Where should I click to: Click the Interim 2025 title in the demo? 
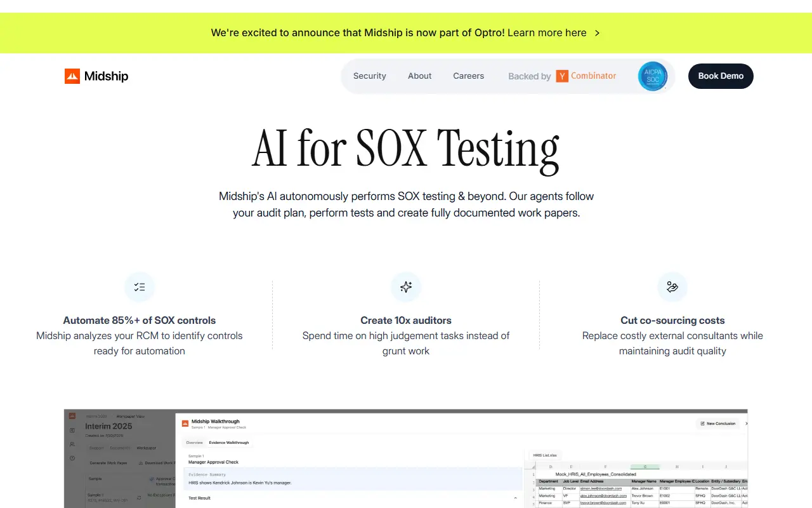click(108, 426)
